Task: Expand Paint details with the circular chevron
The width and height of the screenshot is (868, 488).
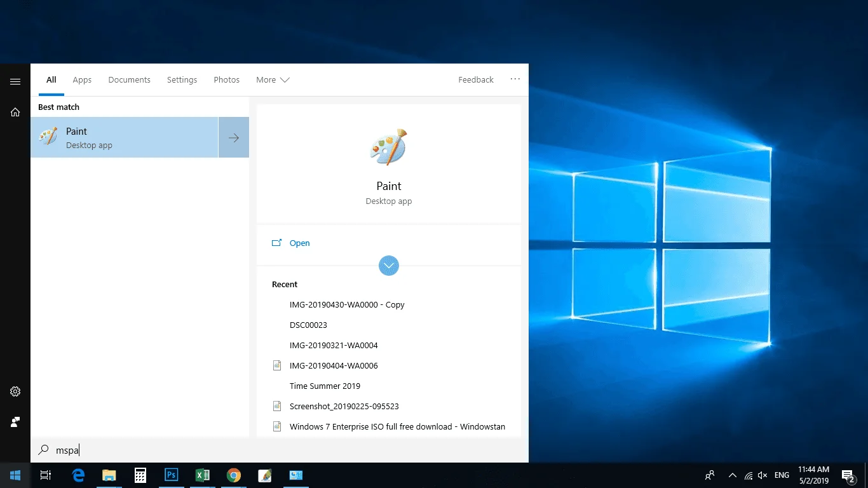Action: coord(389,265)
